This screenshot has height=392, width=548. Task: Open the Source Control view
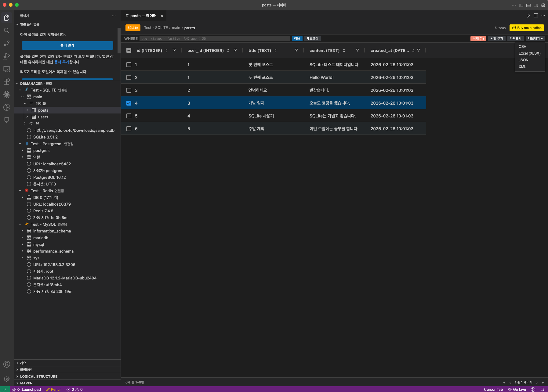coord(7,43)
